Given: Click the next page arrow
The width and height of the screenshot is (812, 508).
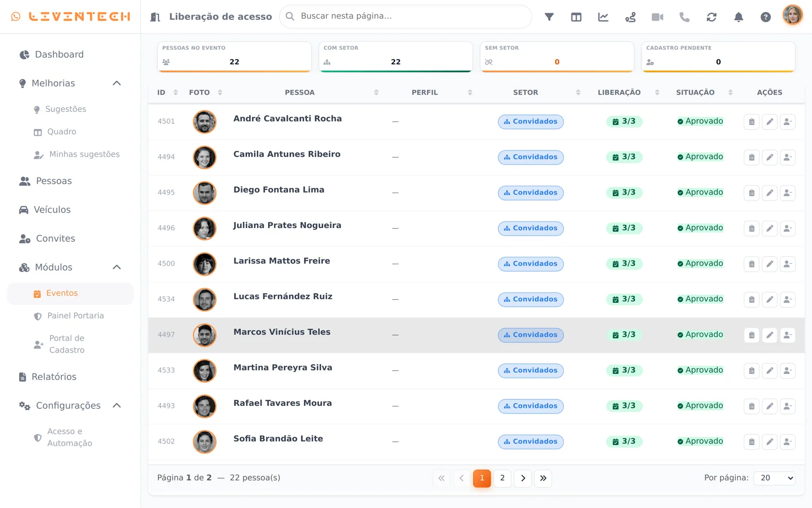Looking at the screenshot, I should point(523,478).
